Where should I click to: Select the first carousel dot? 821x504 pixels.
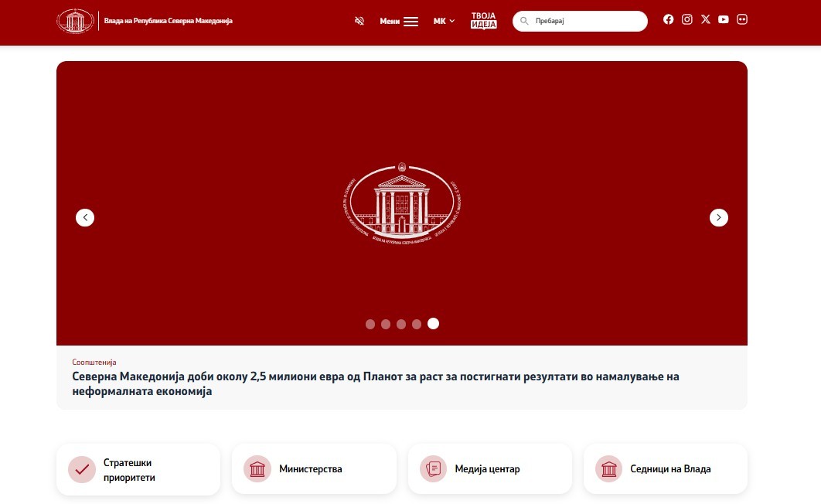tap(370, 325)
